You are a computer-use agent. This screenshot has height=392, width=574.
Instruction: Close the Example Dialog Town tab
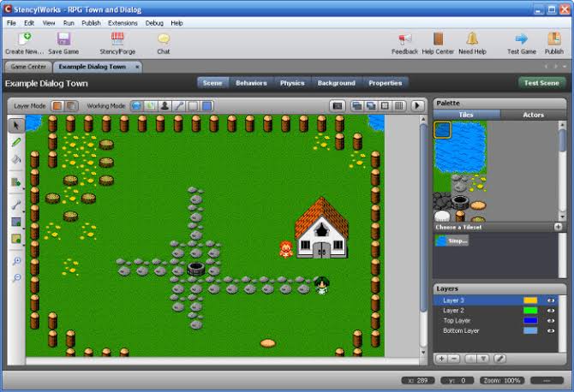pos(137,67)
